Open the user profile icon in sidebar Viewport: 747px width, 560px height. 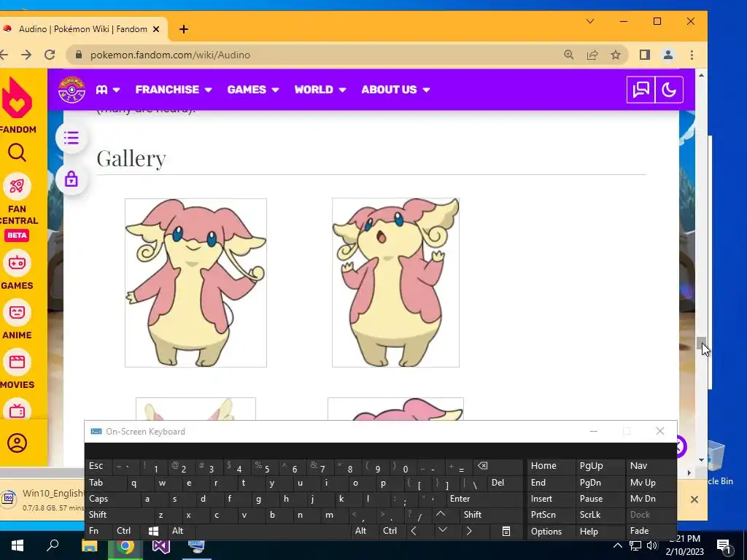18,443
